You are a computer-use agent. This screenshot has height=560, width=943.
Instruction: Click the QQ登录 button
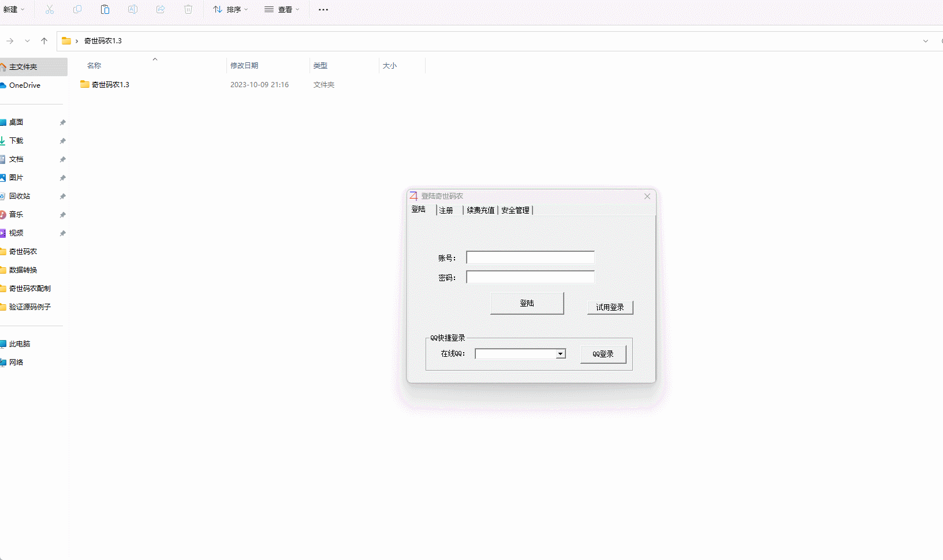[603, 354]
